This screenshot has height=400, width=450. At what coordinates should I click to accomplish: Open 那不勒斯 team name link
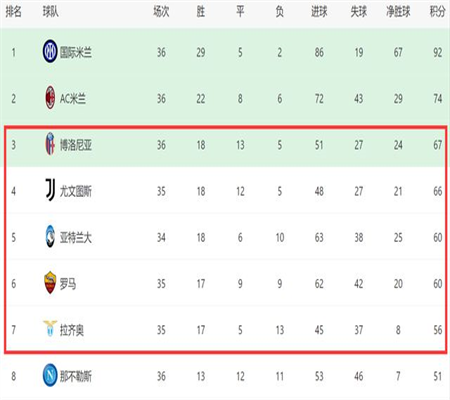tap(76, 377)
